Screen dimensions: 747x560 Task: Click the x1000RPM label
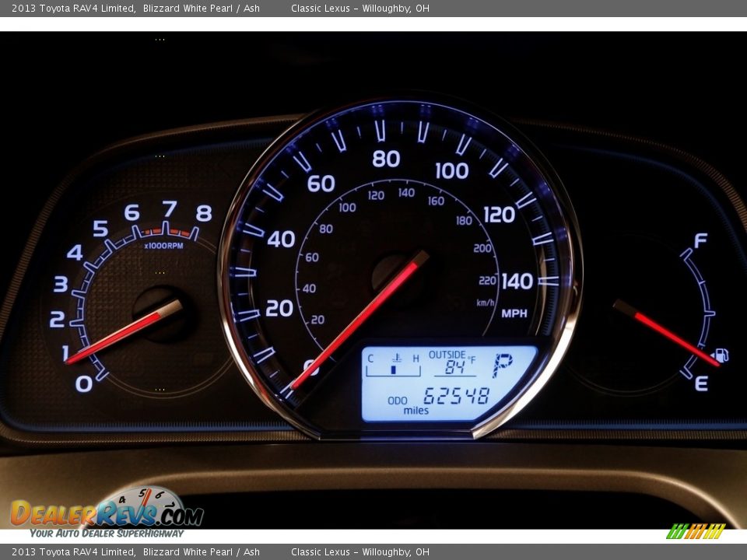click(x=163, y=246)
